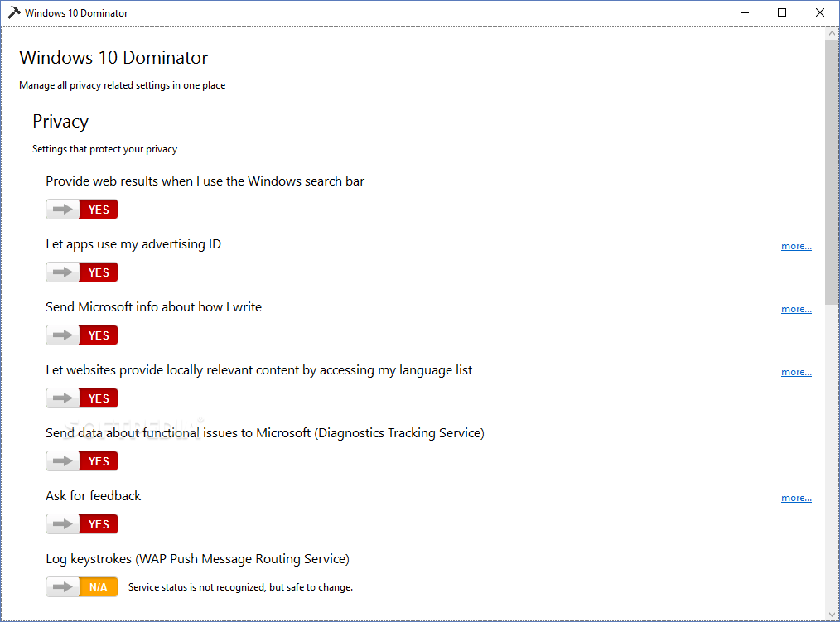Toggle Log keystrokes N/A switch
Viewport: 840px width, 622px height.
pos(81,587)
